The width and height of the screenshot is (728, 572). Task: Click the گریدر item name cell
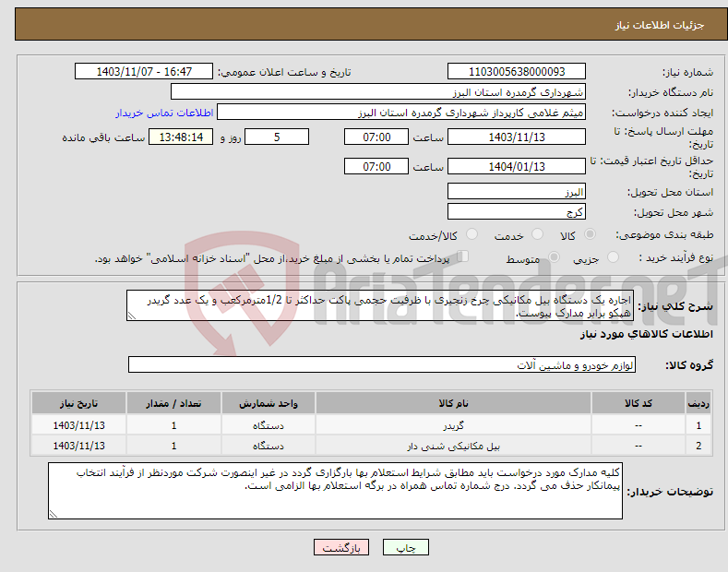[453, 424]
